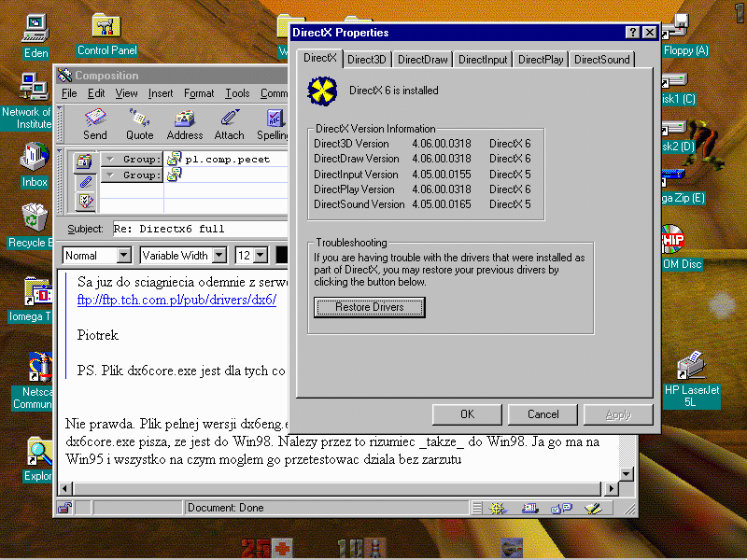Click the Send icon in Composition toolbar
This screenshot has height=560, width=747.
click(x=95, y=124)
